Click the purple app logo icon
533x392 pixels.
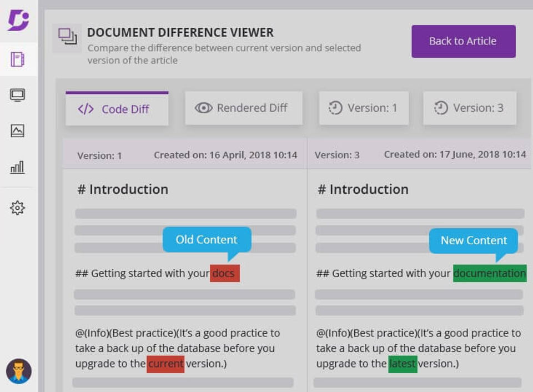coord(18,20)
